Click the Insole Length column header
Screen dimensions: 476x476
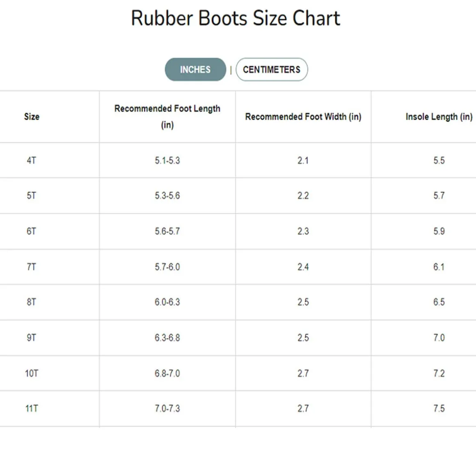coord(439,117)
